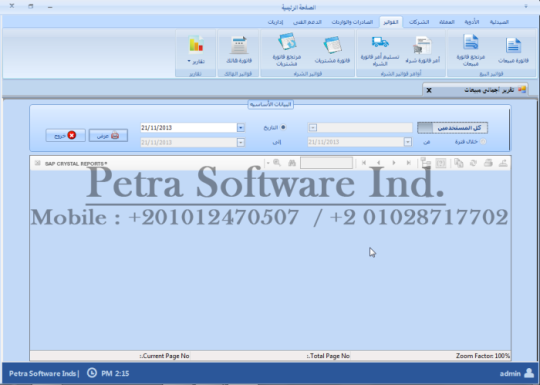Viewport: 540px width, 385px height.
Task: Open the administration (إداريات) tab
Action: click(x=275, y=22)
